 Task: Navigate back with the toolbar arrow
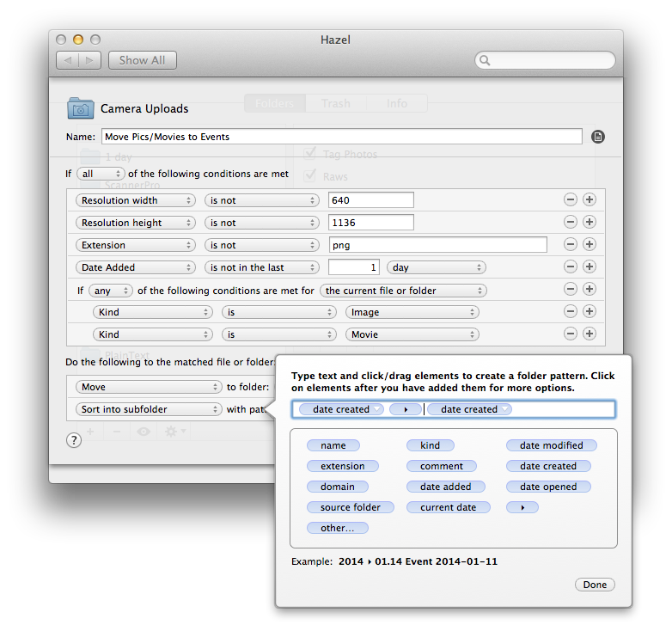68,60
